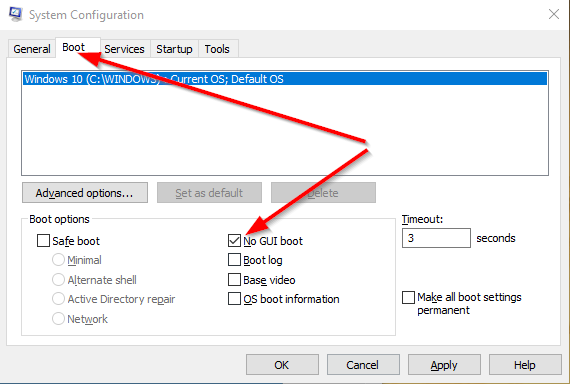
Task: Enable the Boot log checkbox
Action: pyautogui.click(x=234, y=260)
